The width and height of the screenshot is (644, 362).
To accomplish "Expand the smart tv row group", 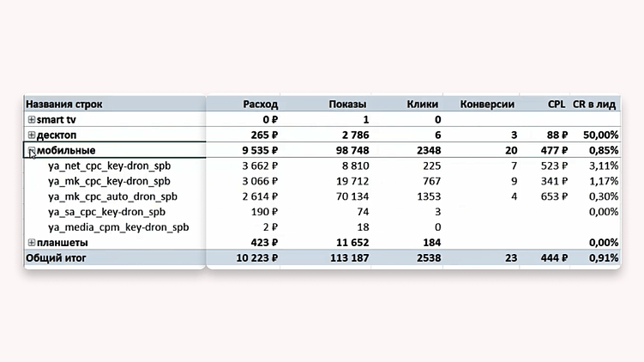I will 32,119.
